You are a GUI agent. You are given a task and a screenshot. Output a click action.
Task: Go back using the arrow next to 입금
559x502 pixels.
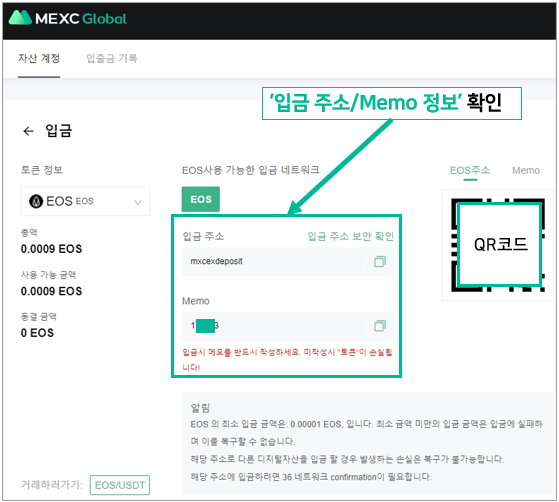28,131
